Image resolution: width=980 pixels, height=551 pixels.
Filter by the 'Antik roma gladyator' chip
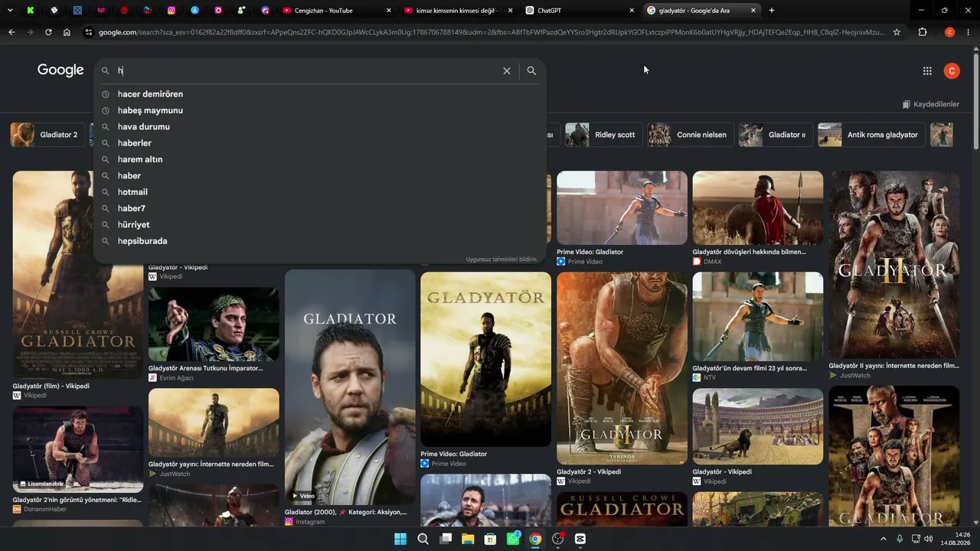[x=871, y=135]
